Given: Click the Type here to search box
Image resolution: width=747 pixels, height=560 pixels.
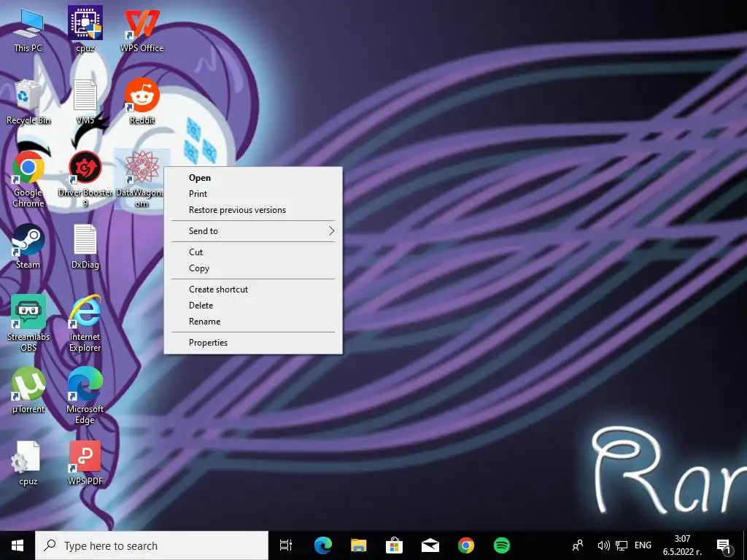Looking at the screenshot, I should click(x=152, y=545).
